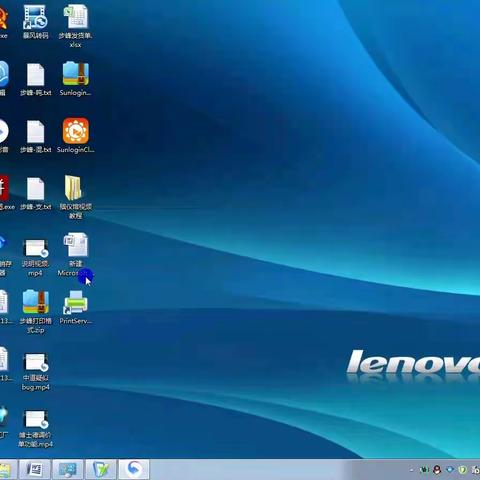
Task: Show hidden system tray icons
Action: coord(411,470)
